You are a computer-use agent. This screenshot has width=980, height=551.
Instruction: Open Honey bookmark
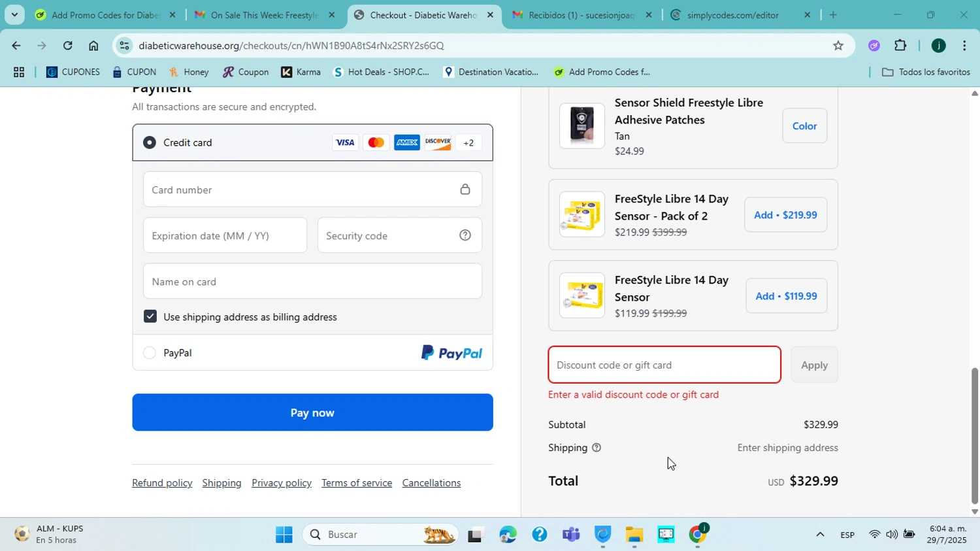188,72
